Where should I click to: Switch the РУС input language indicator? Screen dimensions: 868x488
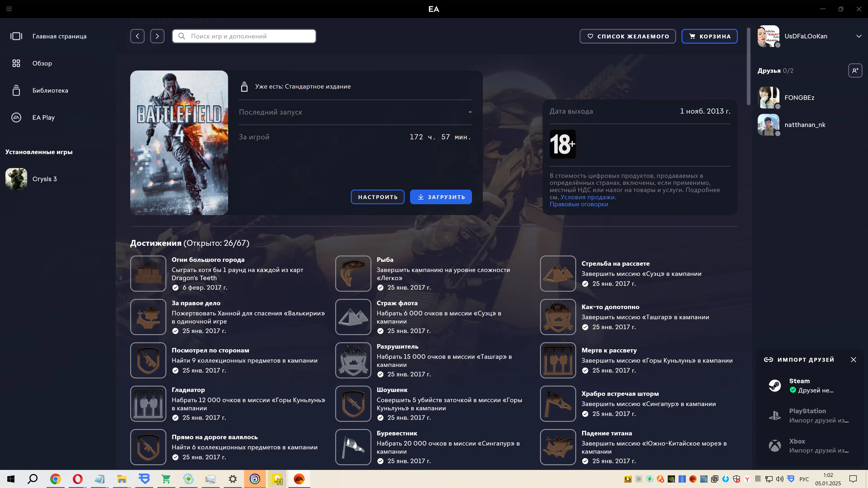(804, 479)
